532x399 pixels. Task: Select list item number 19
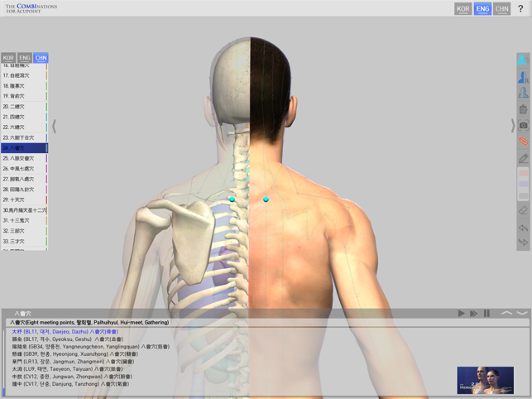pos(24,96)
